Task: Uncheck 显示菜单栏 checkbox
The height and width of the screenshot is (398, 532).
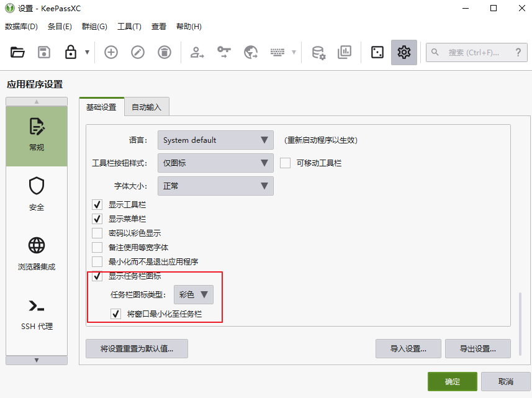Action: (97, 219)
